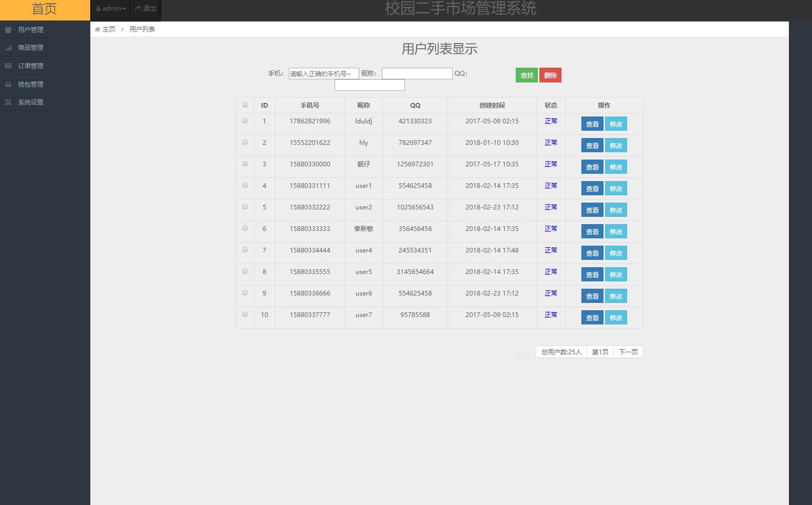Toggle the select-all checkbox in table header
Viewport: 812px width, 505px height.
pyautogui.click(x=245, y=105)
